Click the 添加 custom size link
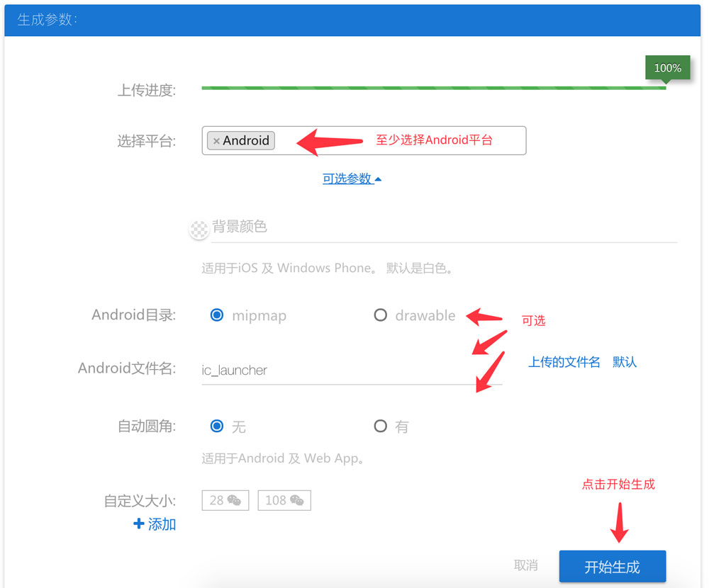This screenshot has width=709, height=588. [x=162, y=524]
